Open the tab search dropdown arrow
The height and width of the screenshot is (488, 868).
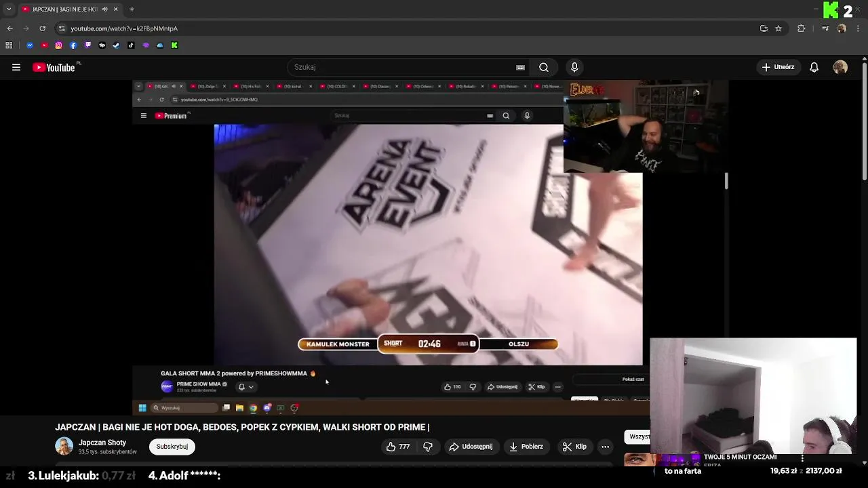tap(9, 9)
